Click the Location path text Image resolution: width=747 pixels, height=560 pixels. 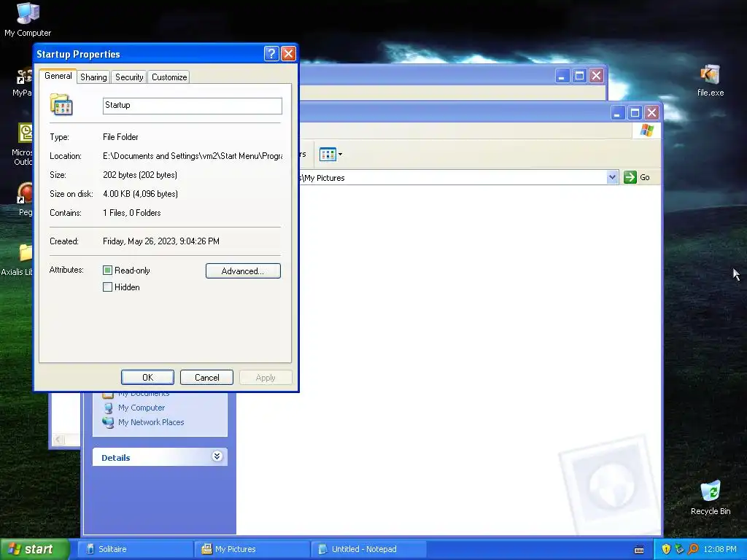pos(193,156)
